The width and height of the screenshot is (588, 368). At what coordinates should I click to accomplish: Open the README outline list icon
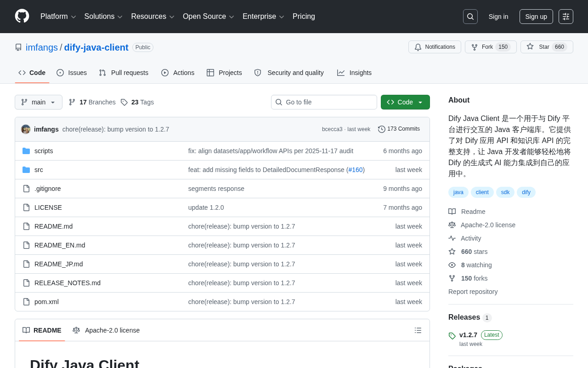[x=418, y=330]
